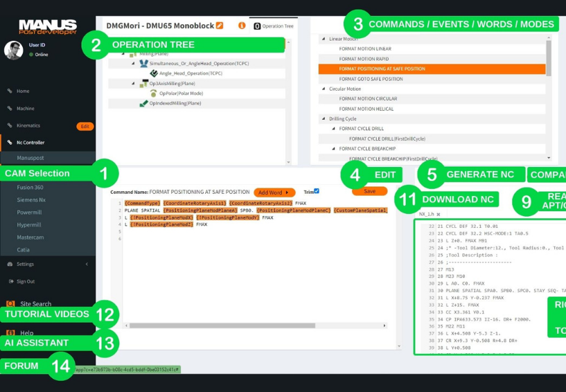Image resolution: width=566 pixels, height=392 pixels.
Task: Collapse the Op3AxisMilling(Plane) tree node
Action: (x=134, y=84)
